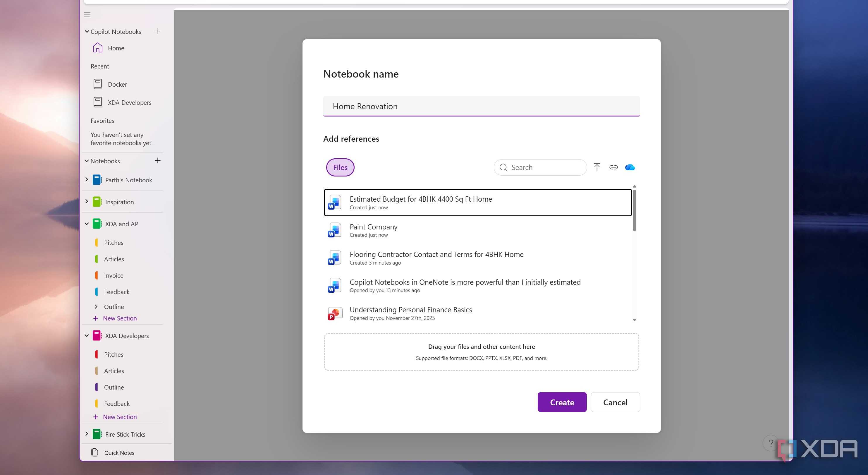Expand the Inspiration notebook
Screen dimensions: 868x475
pos(87,202)
